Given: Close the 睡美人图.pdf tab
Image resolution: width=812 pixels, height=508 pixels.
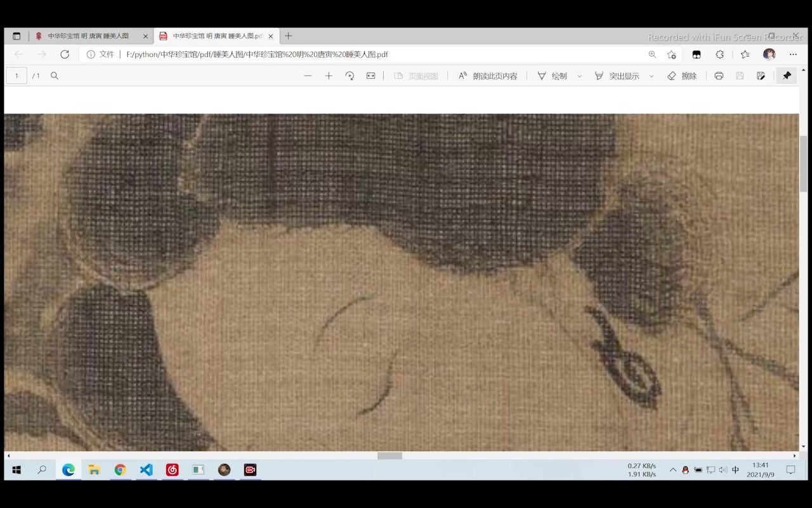Looking at the screenshot, I should [x=271, y=36].
